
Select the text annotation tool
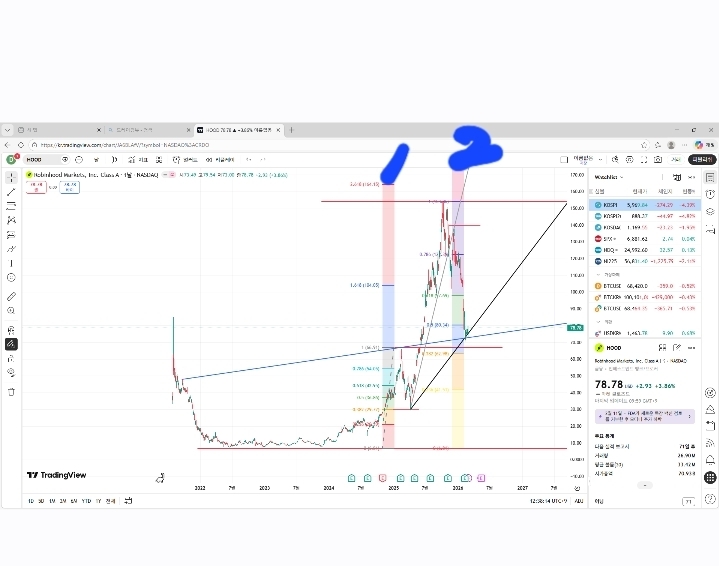tap(11, 262)
